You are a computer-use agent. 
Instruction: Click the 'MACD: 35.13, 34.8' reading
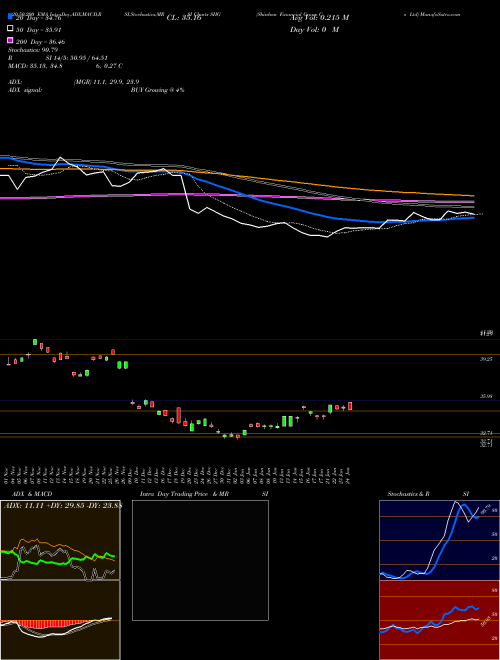tap(35, 66)
